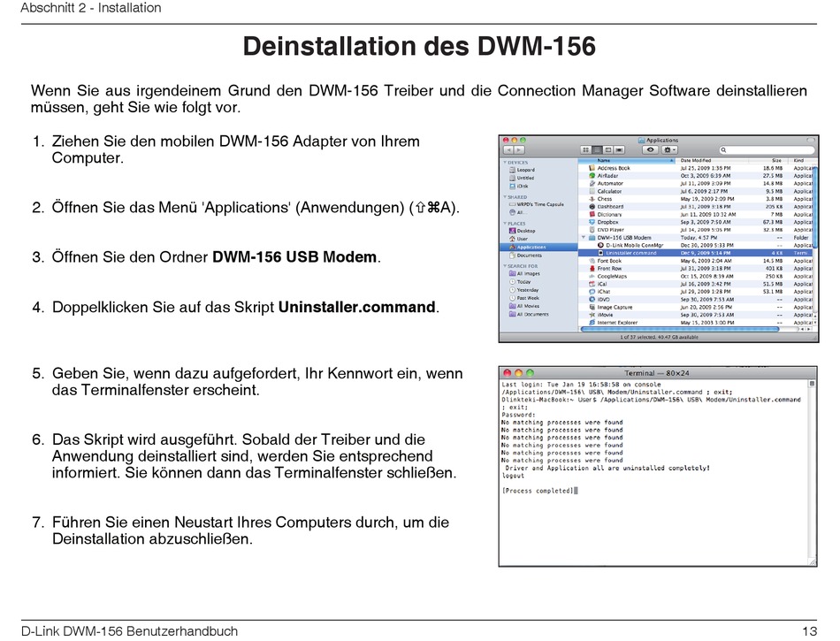Select the Image Capture application row
The height and width of the screenshot is (641, 840).
pos(696,308)
